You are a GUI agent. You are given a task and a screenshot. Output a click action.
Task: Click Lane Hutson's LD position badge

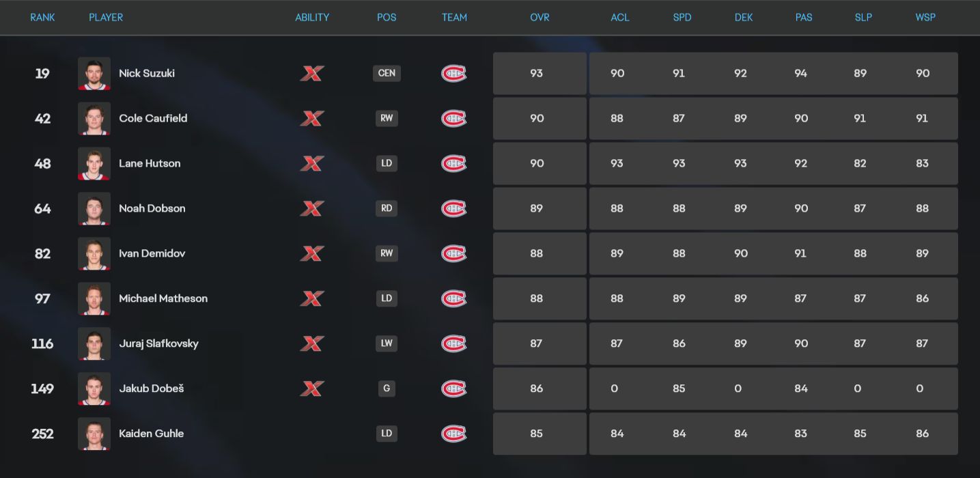[x=387, y=163]
